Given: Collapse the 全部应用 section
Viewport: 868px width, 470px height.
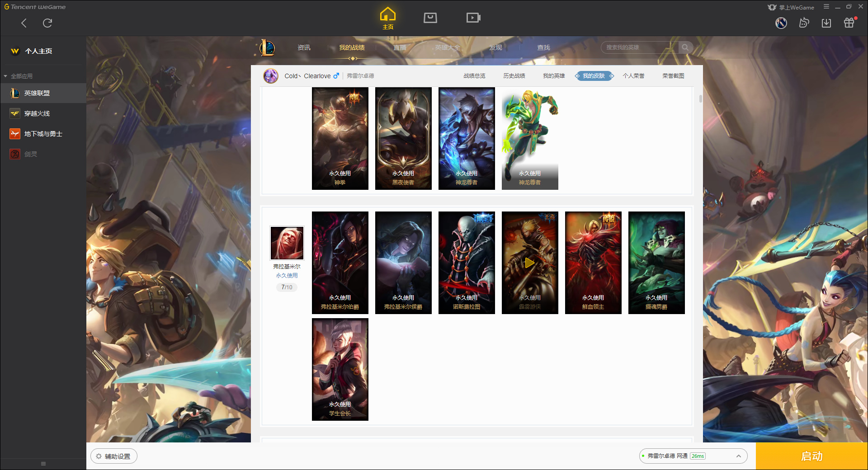Looking at the screenshot, I should click(18, 76).
